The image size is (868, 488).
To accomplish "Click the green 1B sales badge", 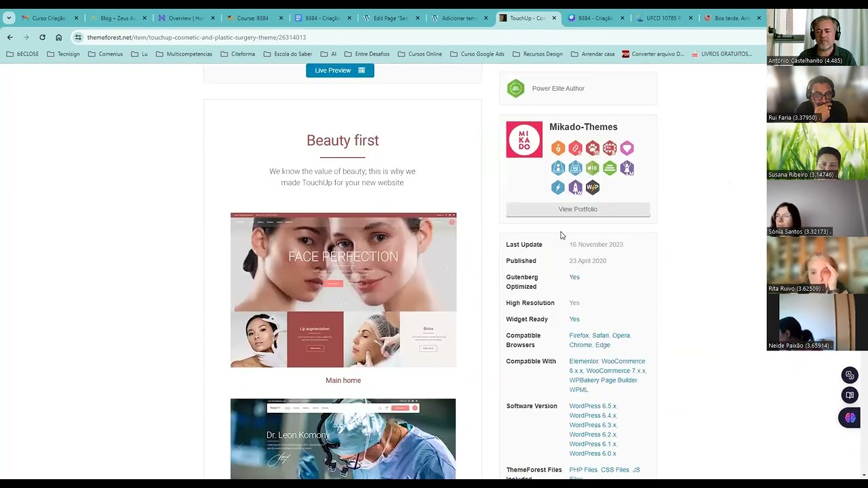I will pos(593,168).
